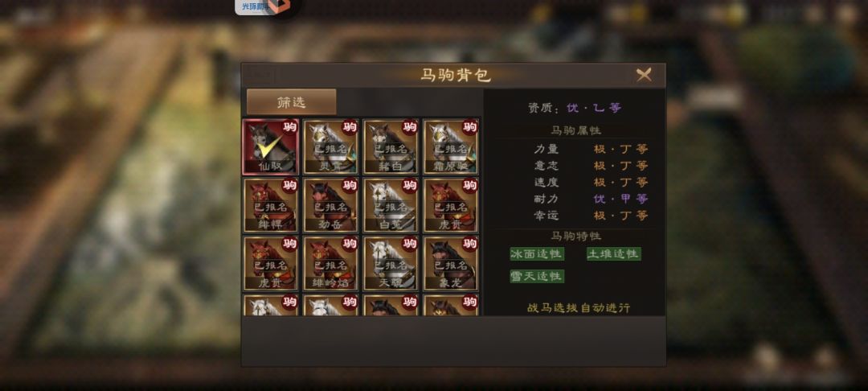Viewport: 868px width, 391px height.
Task: Open the 筛选 filter button
Action: (x=291, y=102)
